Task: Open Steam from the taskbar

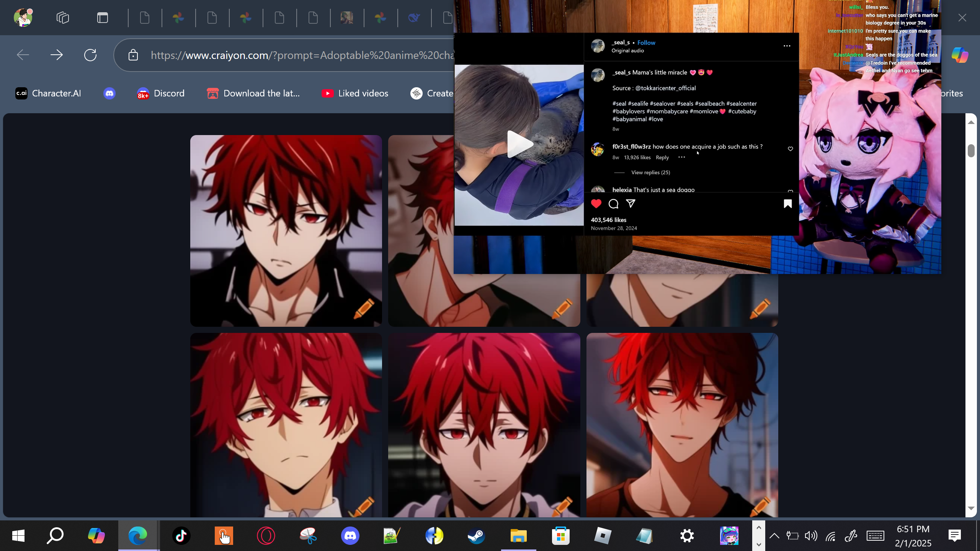Action: [476, 536]
